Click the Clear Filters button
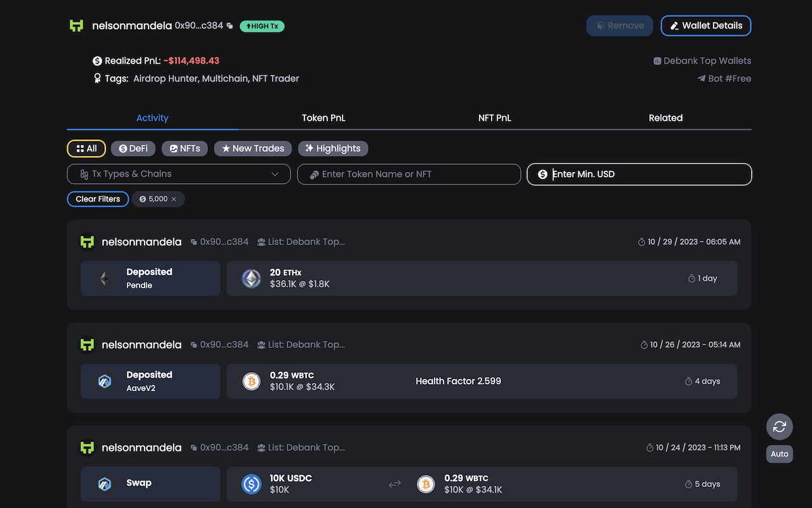 pyautogui.click(x=98, y=199)
